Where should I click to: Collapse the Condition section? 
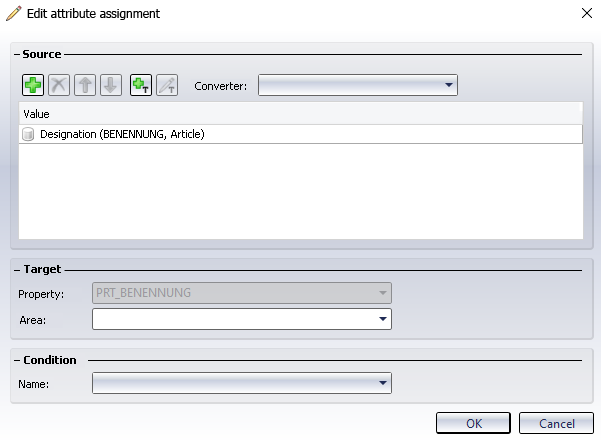17,361
